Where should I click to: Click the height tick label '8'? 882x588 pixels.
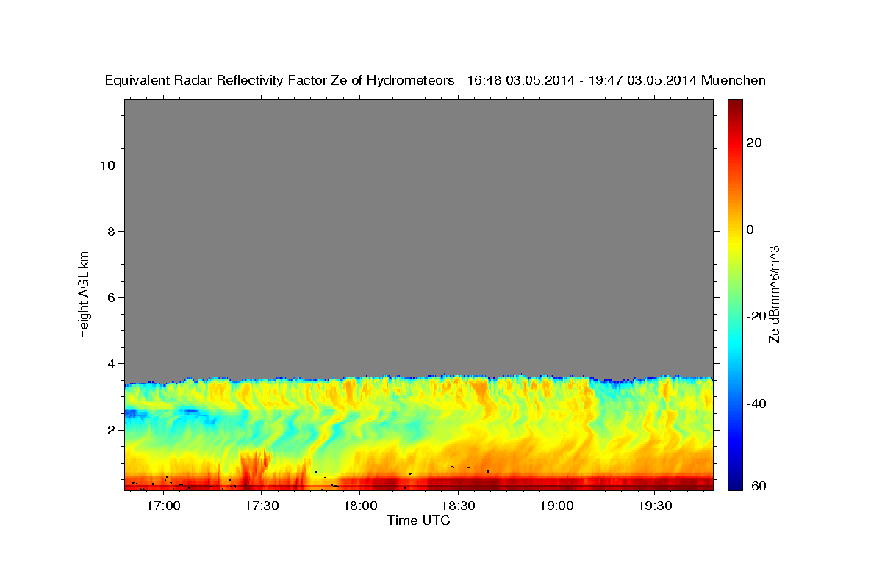click(111, 231)
